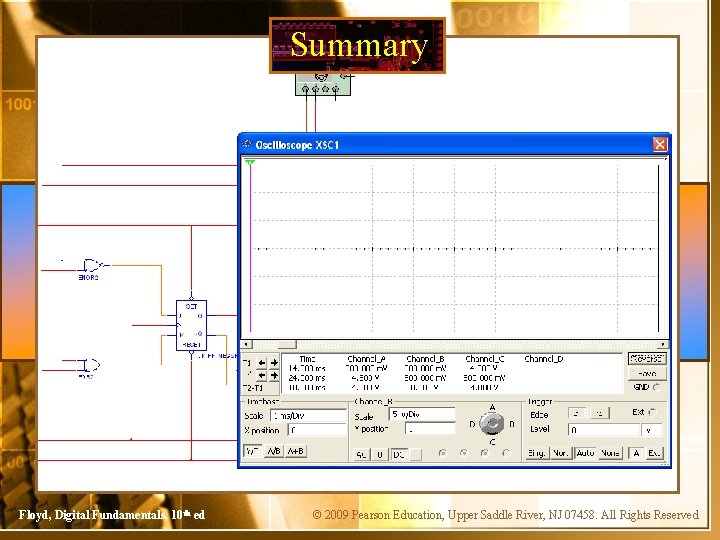
Task: Move cursor T2 right with its arrow
Action: 274,376
